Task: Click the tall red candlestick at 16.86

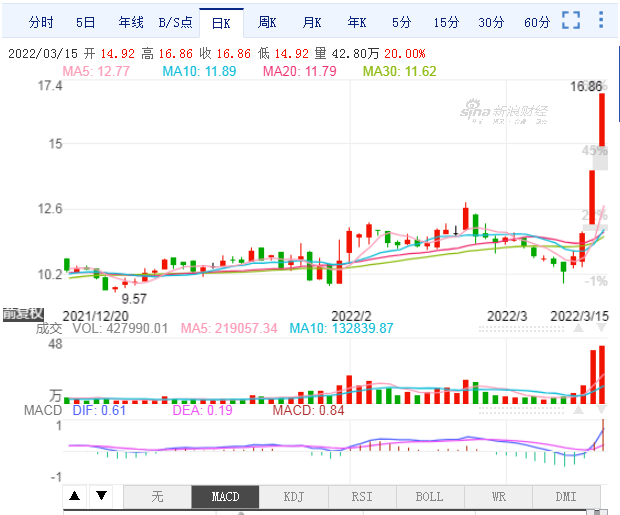Action: pyautogui.click(x=604, y=120)
